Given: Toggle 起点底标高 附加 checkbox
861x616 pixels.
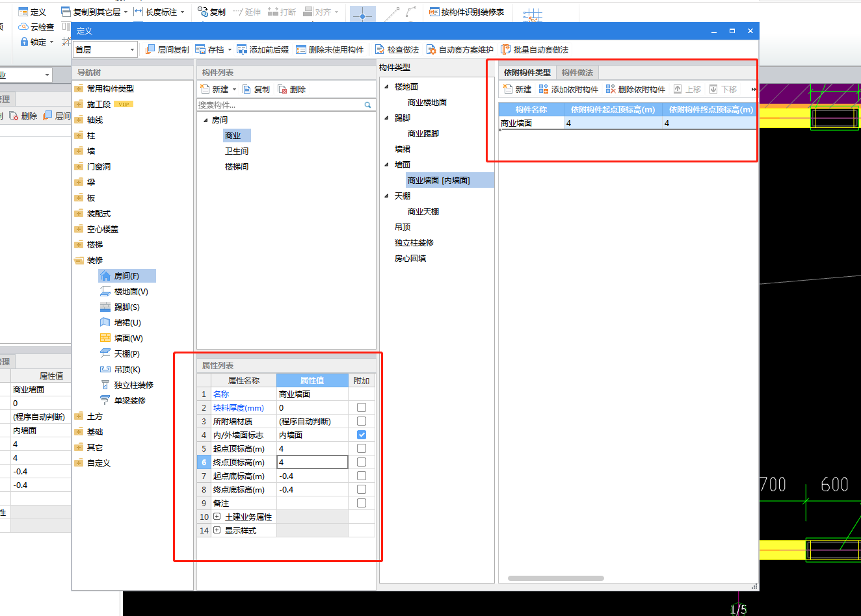Looking at the screenshot, I should (362, 476).
